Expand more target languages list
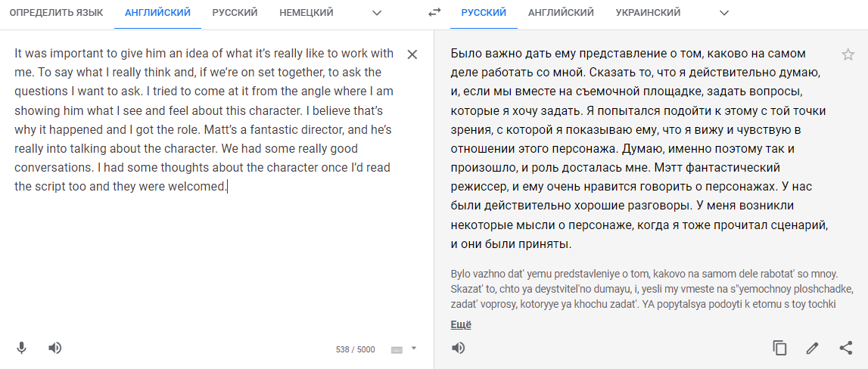Screen dimensions: 868x369 pos(724,13)
